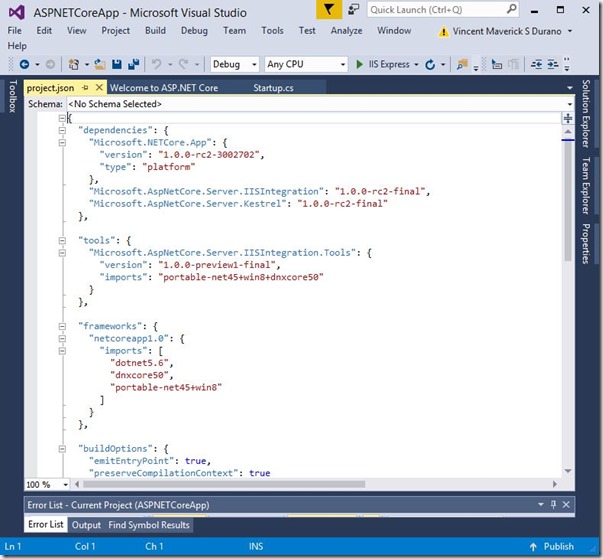Click the increase indent toolbar icon
603x559 pixels.
coord(553,64)
